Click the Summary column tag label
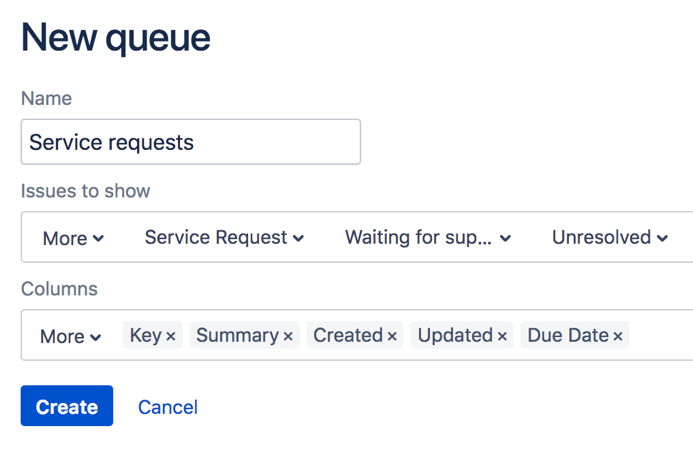The image size is (693, 455). coord(237,336)
